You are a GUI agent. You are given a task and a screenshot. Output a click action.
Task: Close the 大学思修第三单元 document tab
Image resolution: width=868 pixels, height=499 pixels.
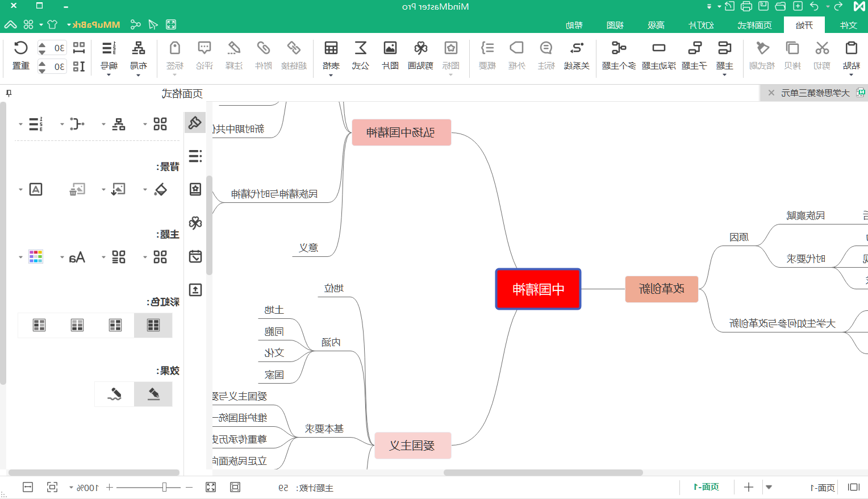tap(771, 93)
